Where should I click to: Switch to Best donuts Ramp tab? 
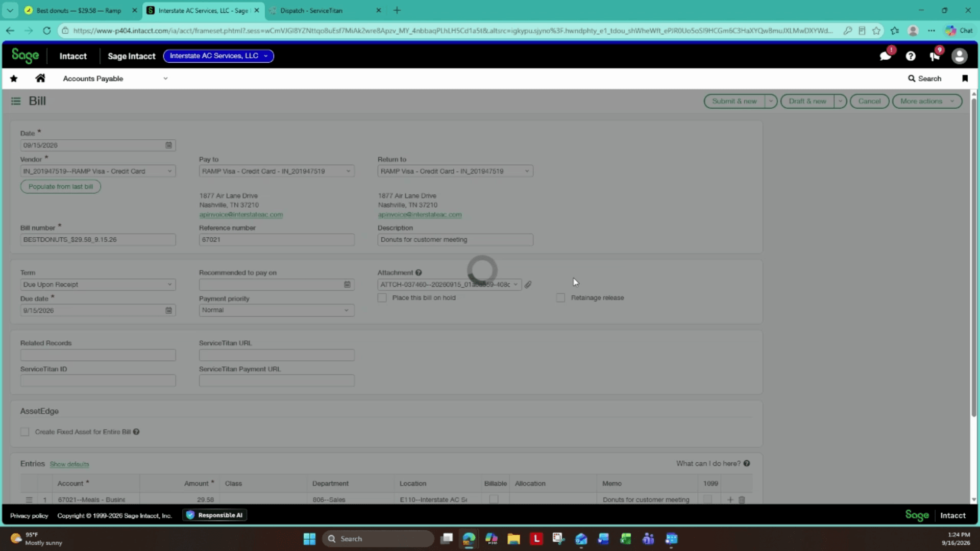(79, 10)
